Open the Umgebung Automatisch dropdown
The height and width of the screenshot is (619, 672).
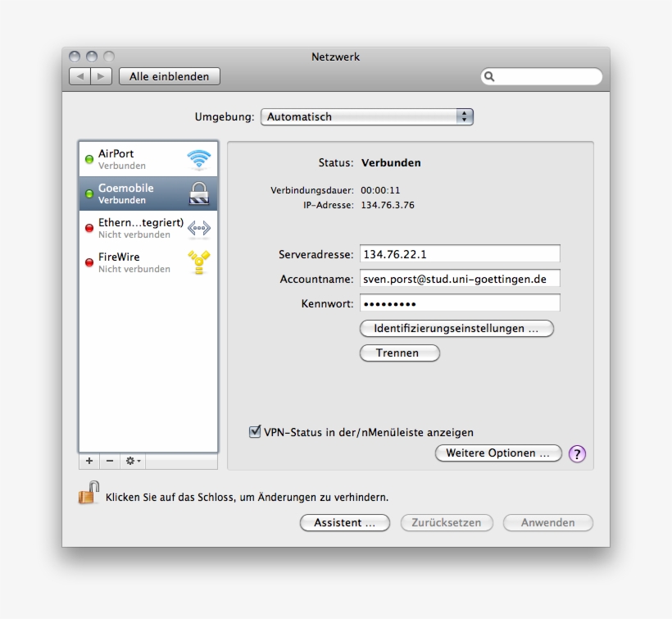click(x=366, y=116)
